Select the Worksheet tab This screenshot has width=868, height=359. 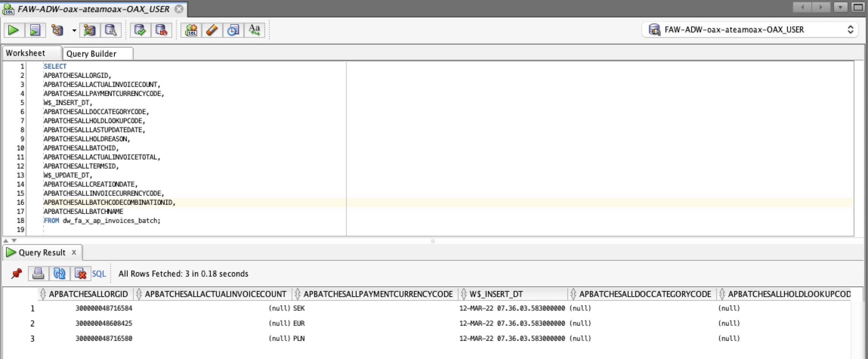pyautogui.click(x=26, y=53)
